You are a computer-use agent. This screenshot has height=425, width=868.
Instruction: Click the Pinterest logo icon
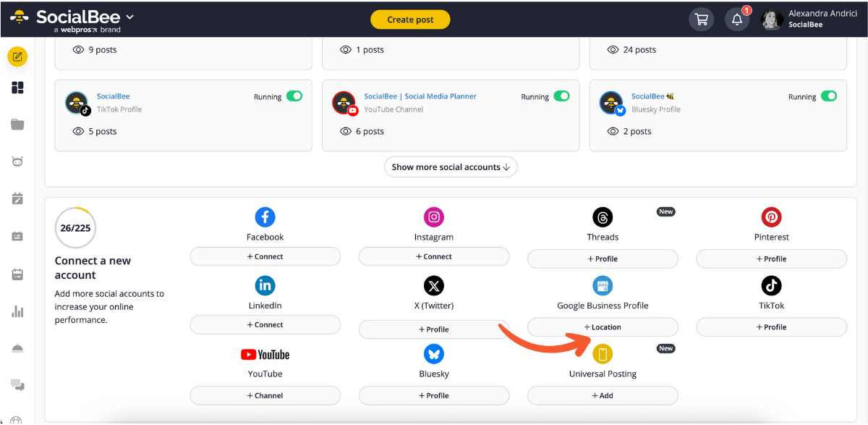tap(771, 216)
